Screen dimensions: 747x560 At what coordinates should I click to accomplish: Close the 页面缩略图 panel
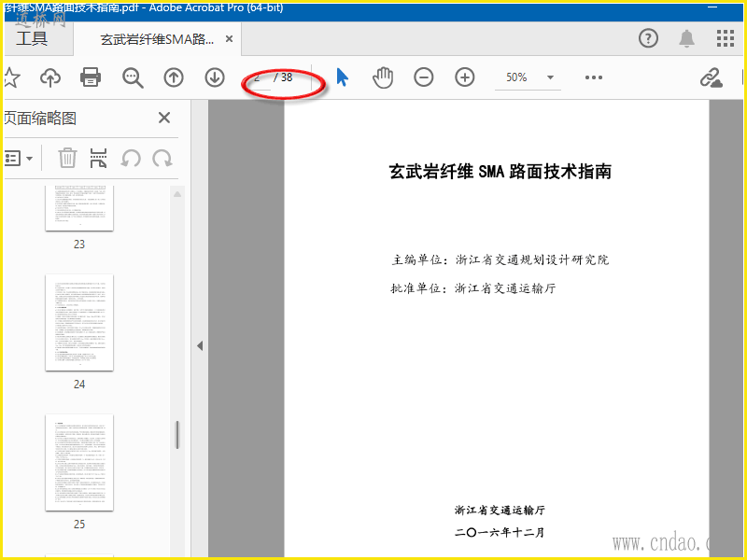[164, 118]
